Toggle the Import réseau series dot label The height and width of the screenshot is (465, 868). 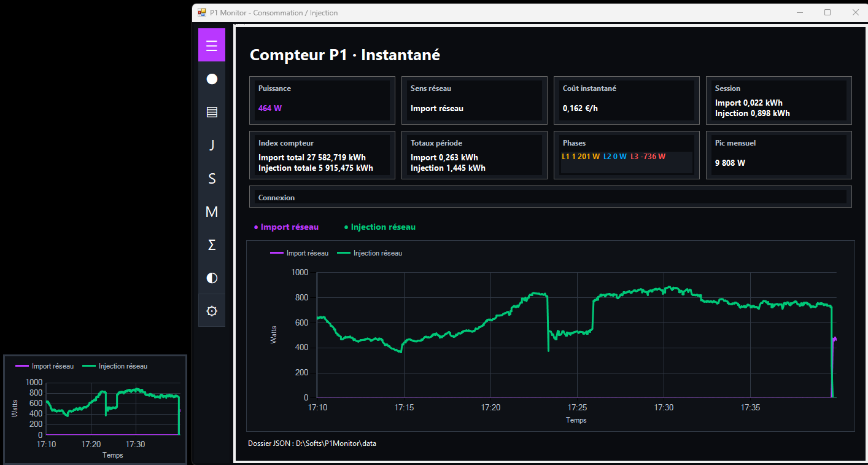286,227
